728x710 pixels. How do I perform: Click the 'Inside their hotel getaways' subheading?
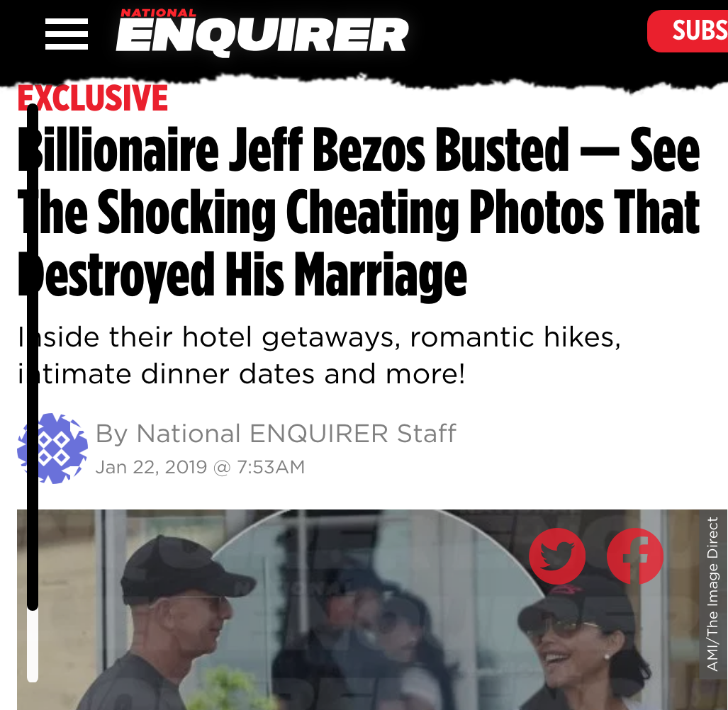pyautogui.click(x=320, y=356)
